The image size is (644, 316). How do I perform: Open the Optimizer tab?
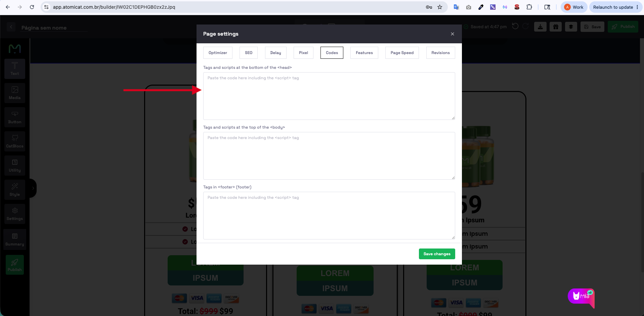[x=218, y=53]
